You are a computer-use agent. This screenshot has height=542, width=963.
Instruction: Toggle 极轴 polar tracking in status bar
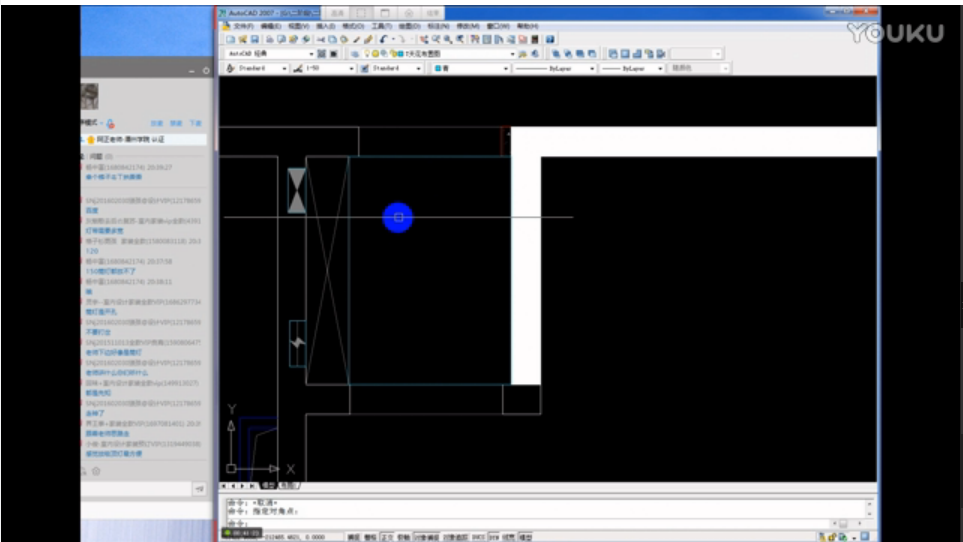(x=404, y=537)
